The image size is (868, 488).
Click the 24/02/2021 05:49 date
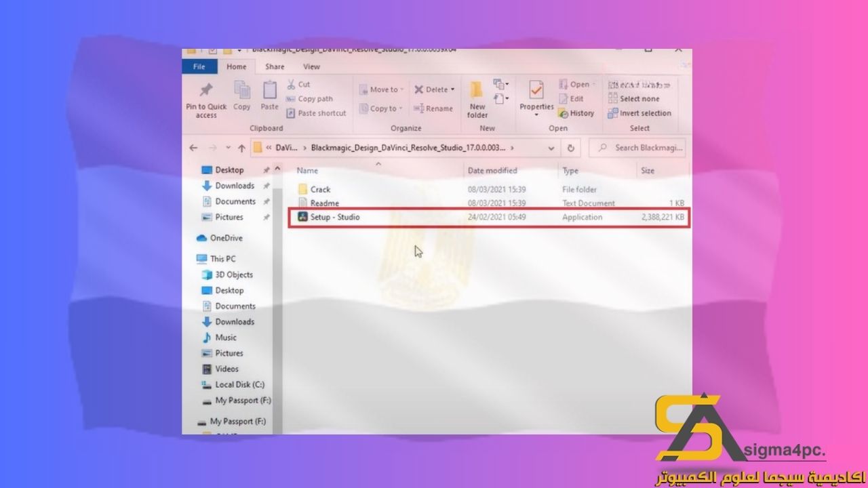pos(497,217)
